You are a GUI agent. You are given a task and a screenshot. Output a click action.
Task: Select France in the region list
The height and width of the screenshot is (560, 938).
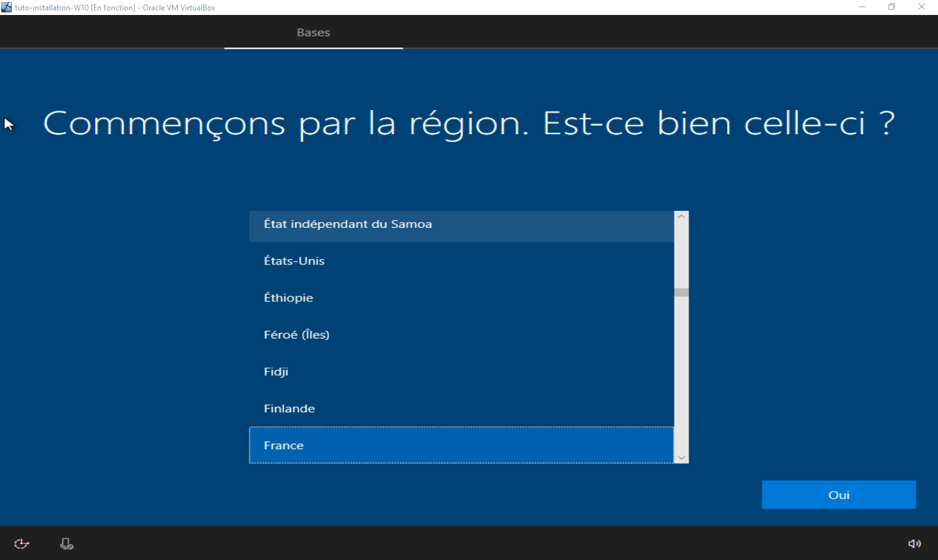click(461, 445)
